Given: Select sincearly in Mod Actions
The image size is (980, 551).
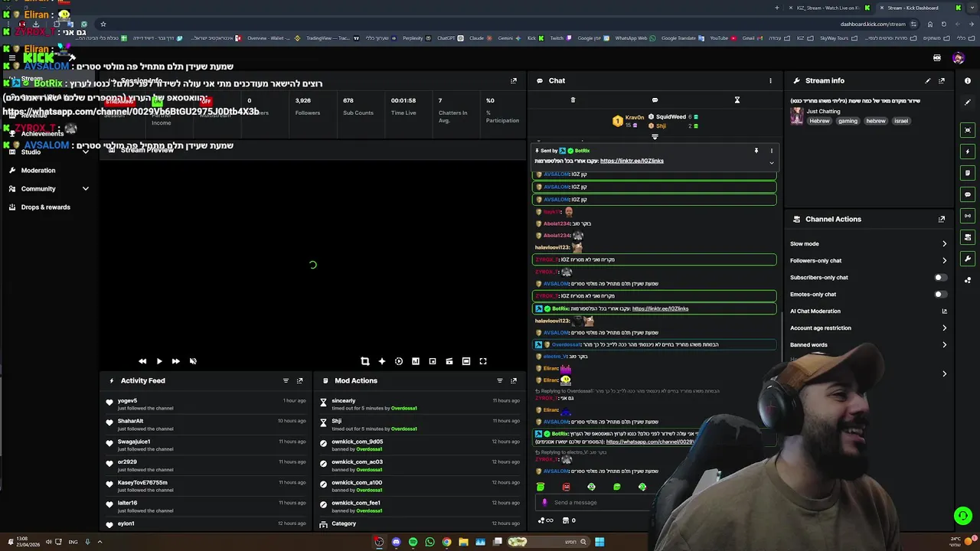Looking at the screenshot, I should click(x=344, y=400).
